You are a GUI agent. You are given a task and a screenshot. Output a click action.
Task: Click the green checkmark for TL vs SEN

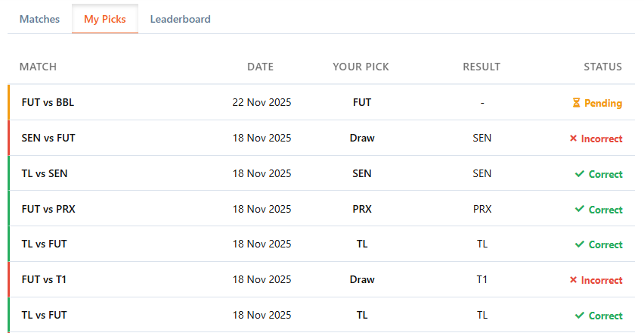click(580, 174)
